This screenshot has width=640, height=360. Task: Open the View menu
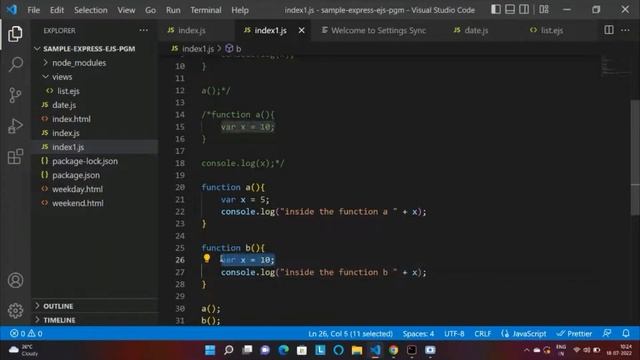126,10
